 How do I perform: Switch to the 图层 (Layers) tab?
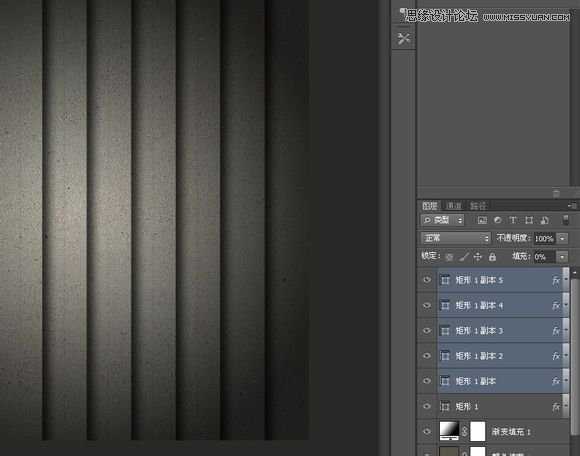click(x=430, y=206)
